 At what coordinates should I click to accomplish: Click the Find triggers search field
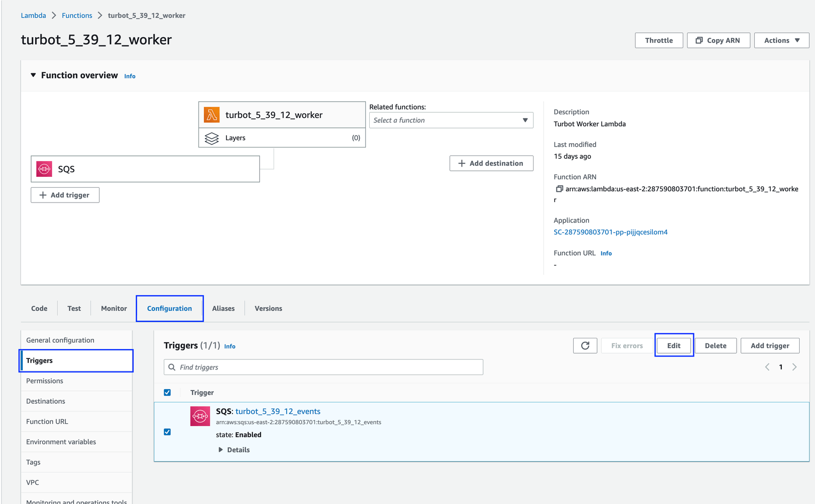pos(323,367)
